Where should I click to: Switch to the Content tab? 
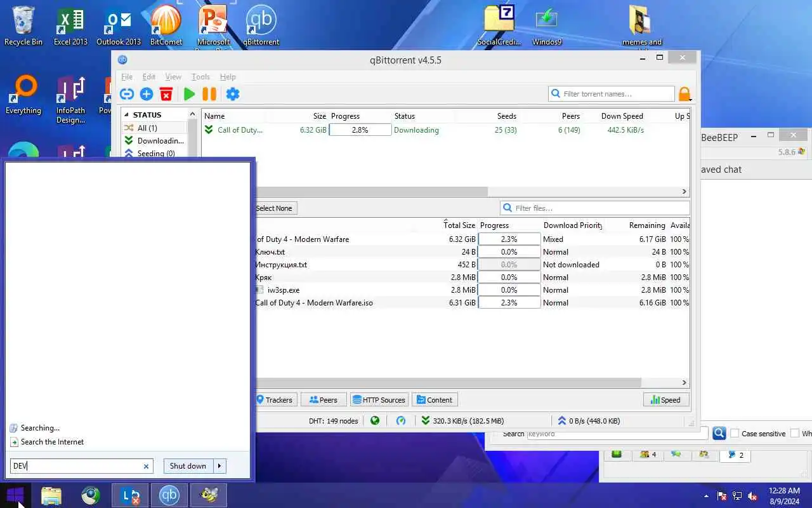(435, 399)
